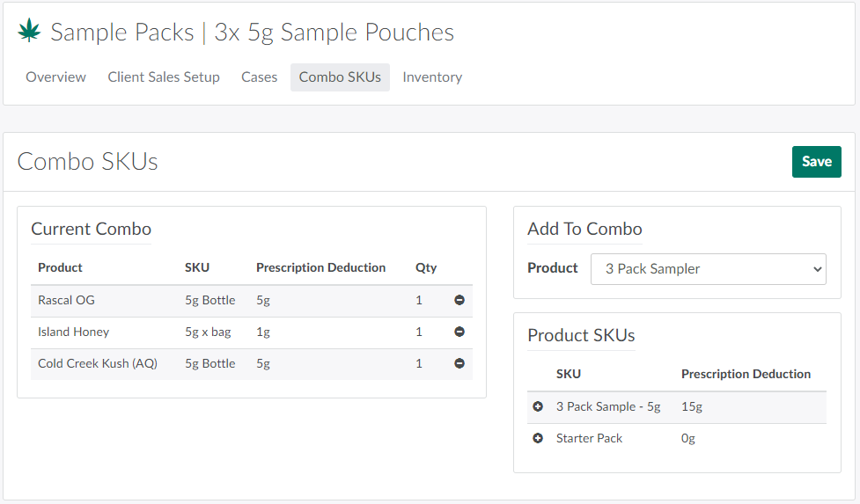
Task: Open the Product dropdown selector
Action: pos(708,269)
